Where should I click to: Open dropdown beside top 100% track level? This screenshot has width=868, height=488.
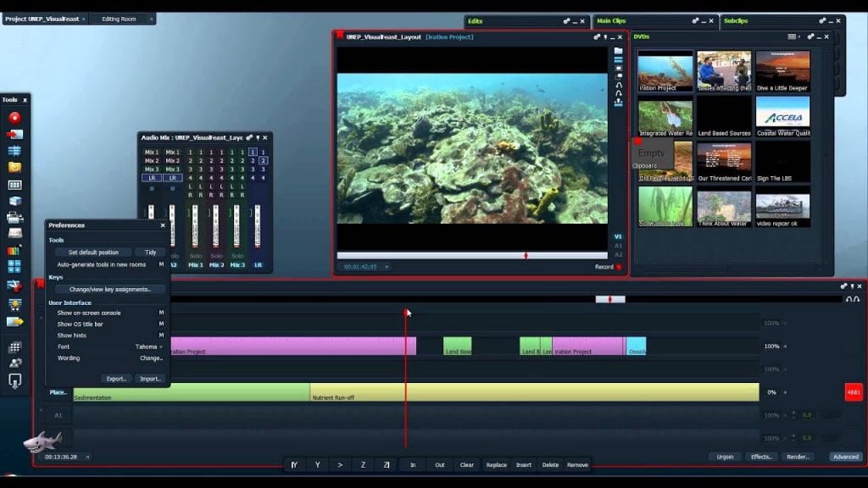point(785,323)
